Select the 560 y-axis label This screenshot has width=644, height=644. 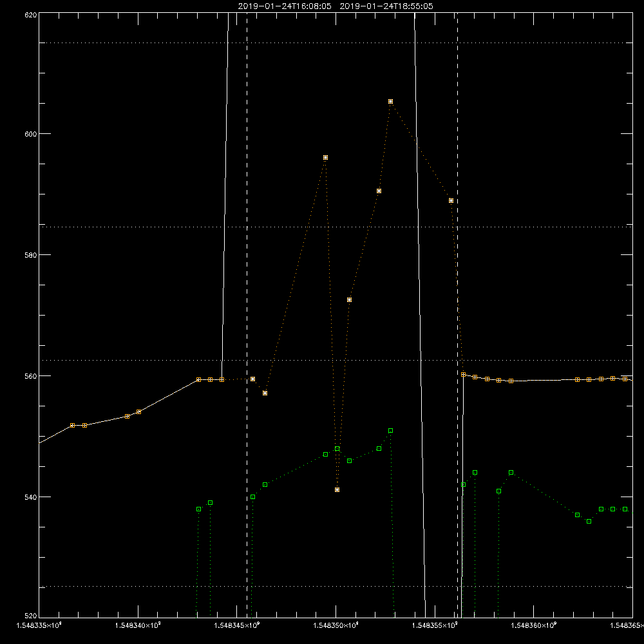(x=32, y=376)
